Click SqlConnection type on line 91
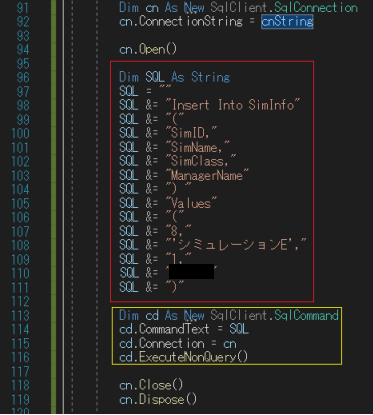 316,8
